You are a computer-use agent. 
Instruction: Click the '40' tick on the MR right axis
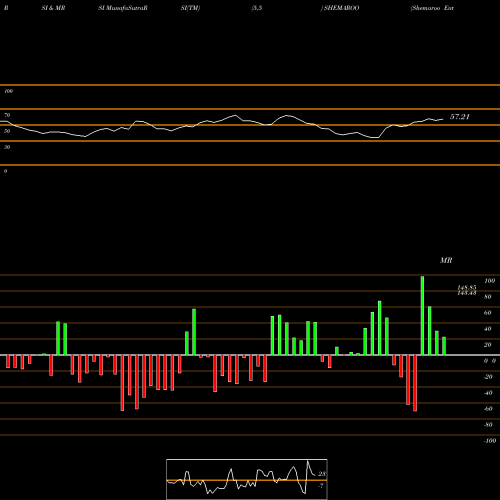488,329
